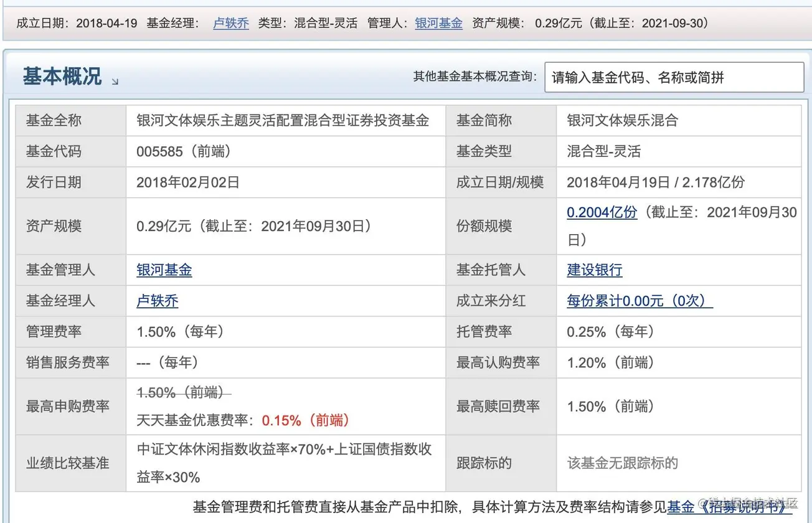Open 0.2004亿份 share size link
Viewport: 812px width, 523px height.
coord(602,212)
